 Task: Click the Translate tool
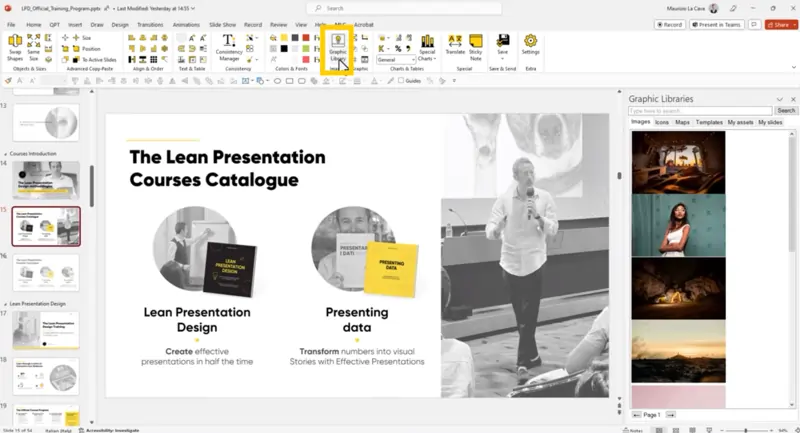pos(455,45)
